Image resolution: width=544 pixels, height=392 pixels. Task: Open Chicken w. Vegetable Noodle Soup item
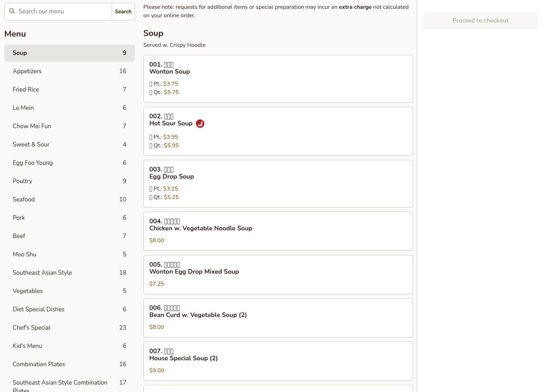point(278,231)
